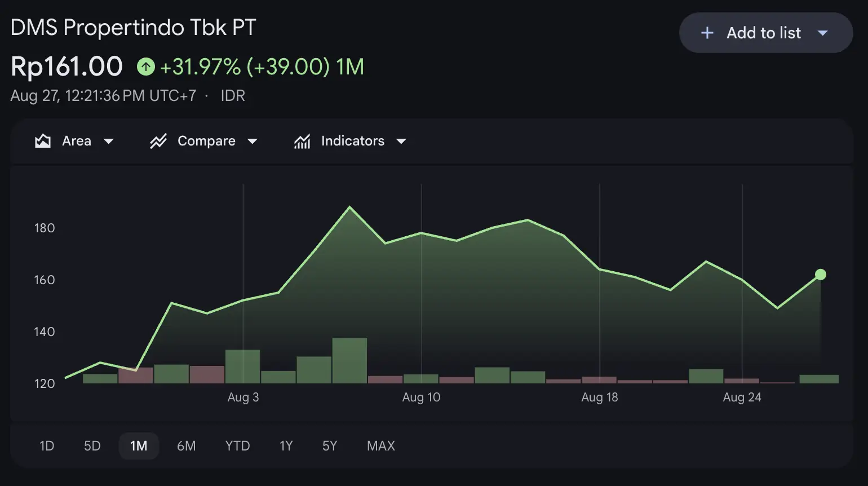Click the +31.97% (+39.00) 1M change text
The width and height of the screenshot is (868, 486).
click(x=262, y=67)
